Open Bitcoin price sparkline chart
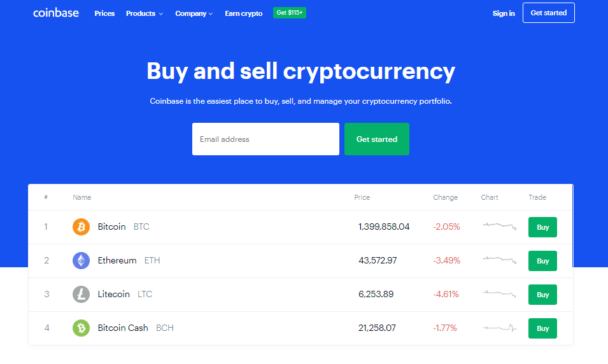 [x=499, y=226]
